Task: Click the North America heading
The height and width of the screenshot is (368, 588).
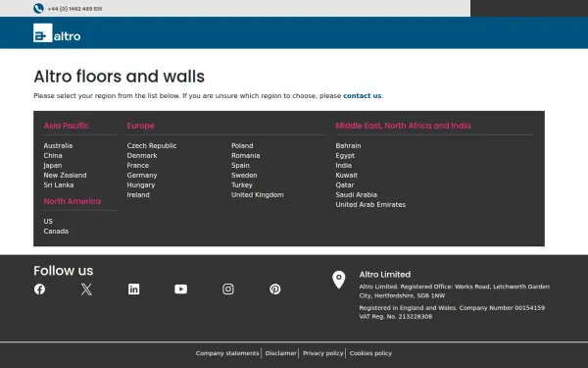Action: 72,201
